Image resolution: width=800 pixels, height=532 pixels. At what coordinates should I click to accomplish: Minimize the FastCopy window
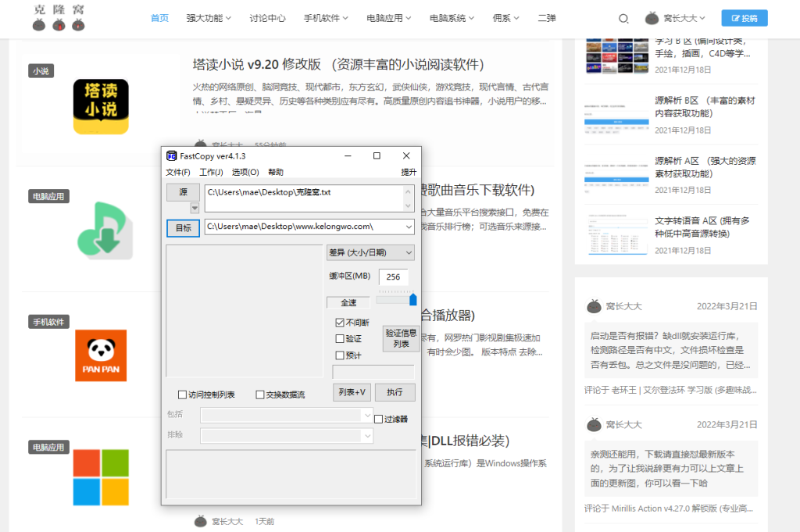348,155
